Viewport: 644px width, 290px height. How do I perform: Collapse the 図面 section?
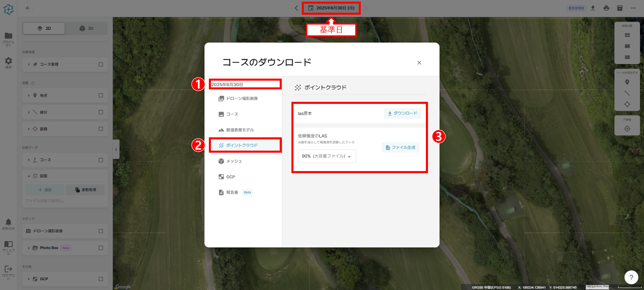click(29, 176)
